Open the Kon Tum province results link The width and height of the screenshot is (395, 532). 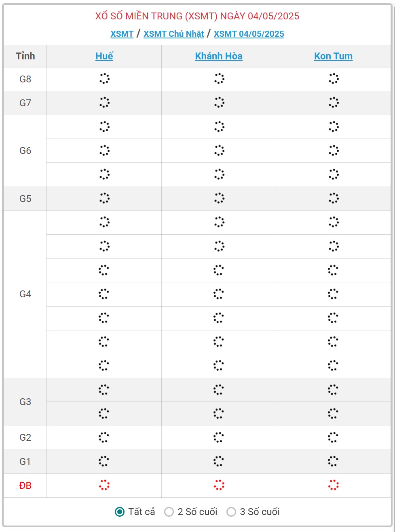point(334,56)
